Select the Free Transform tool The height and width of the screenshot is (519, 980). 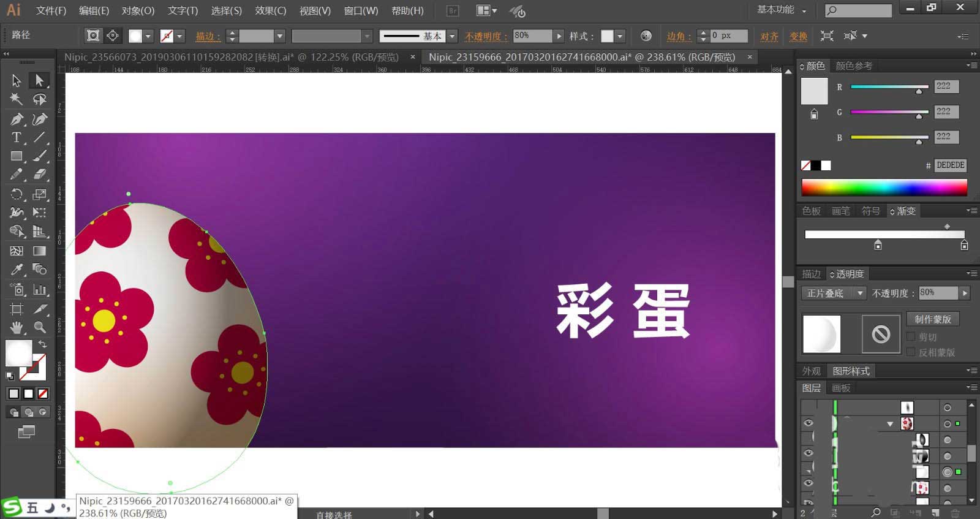point(39,213)
